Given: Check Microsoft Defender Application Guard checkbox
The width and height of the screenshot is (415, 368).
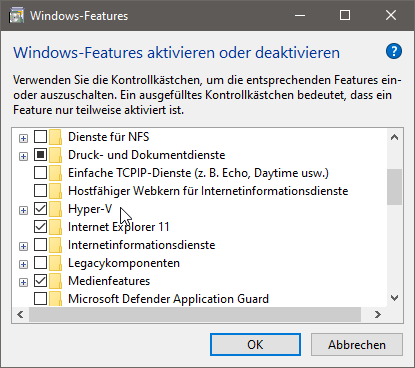Looking at the screenshot, I should pyautogui.click(x=40, y=299).
